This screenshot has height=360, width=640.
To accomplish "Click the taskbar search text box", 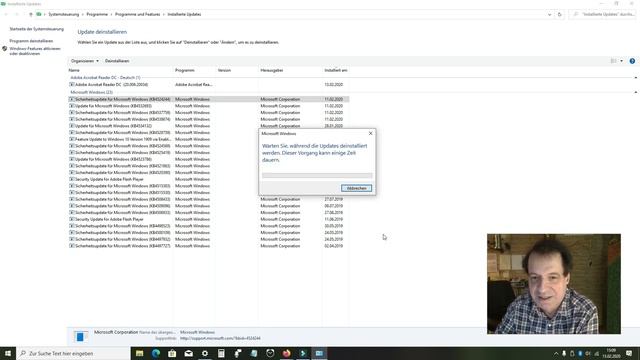I will point(73,353).
